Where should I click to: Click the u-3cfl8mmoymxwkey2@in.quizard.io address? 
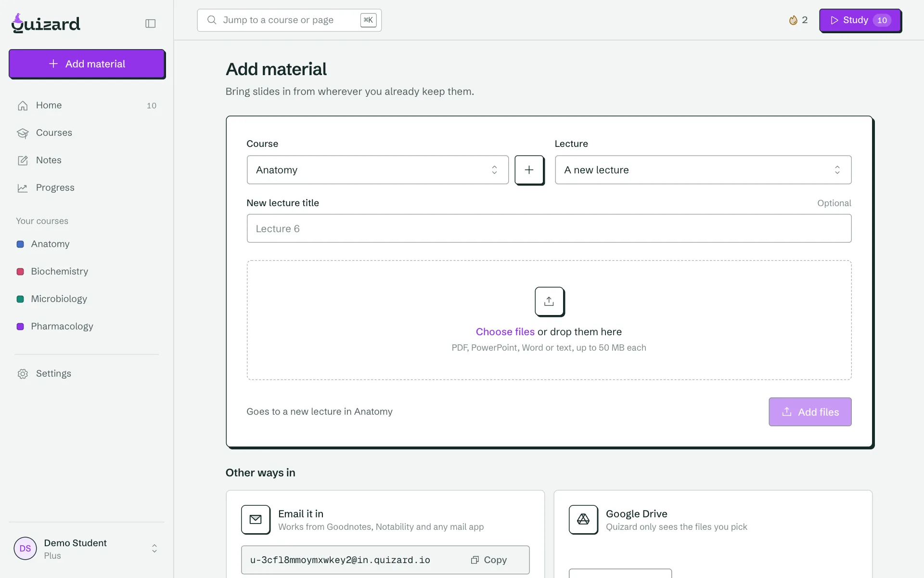tap(340, 560)
